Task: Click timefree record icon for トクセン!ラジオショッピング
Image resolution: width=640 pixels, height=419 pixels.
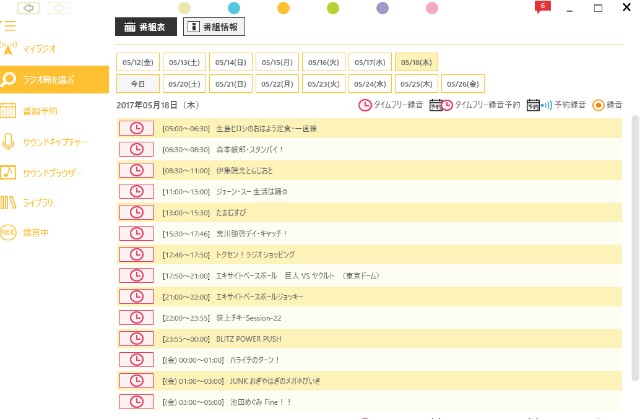Action: point(136,255)
